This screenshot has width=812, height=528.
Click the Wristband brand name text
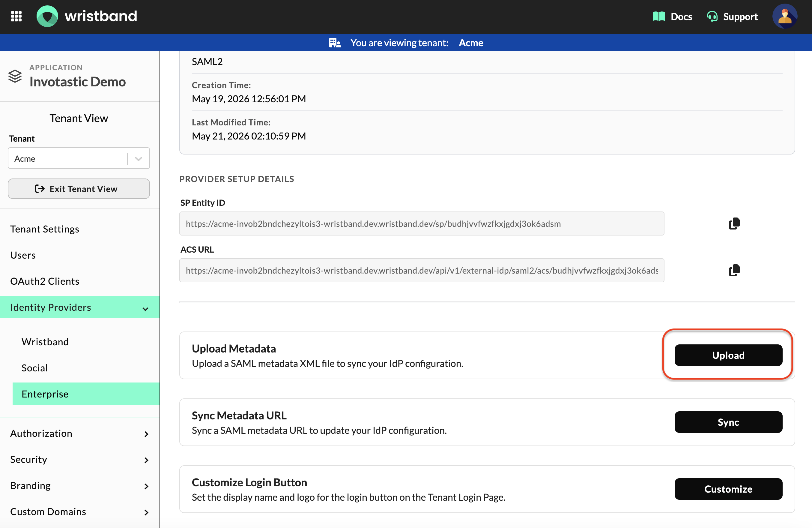click(101, 16)
